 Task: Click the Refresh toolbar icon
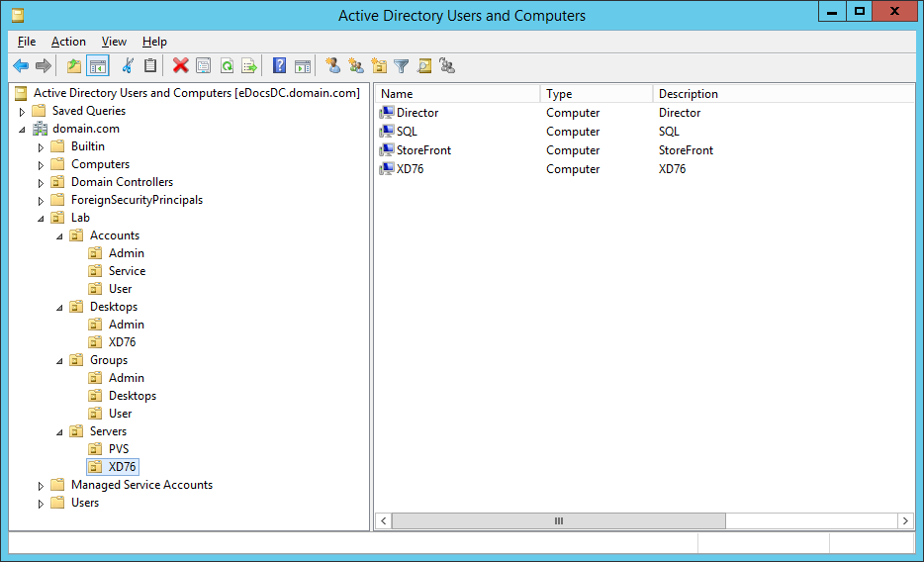click(x=227, y=66)
